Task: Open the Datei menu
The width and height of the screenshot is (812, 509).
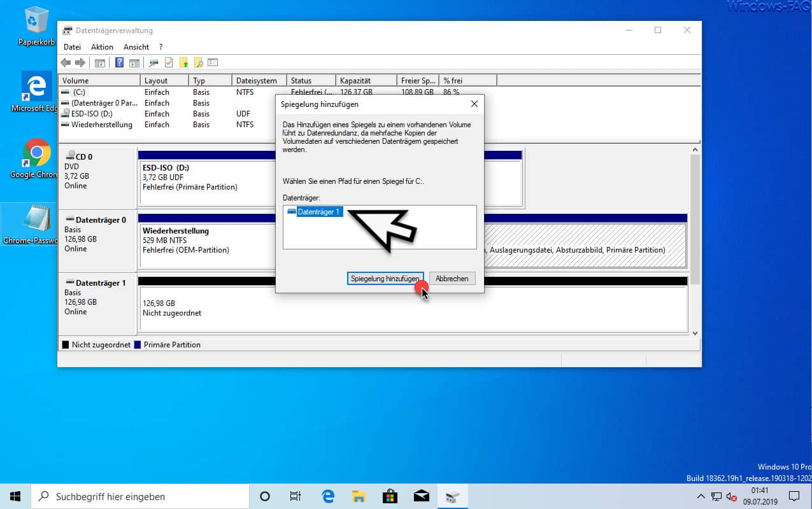Action: (x=72, y=47)
